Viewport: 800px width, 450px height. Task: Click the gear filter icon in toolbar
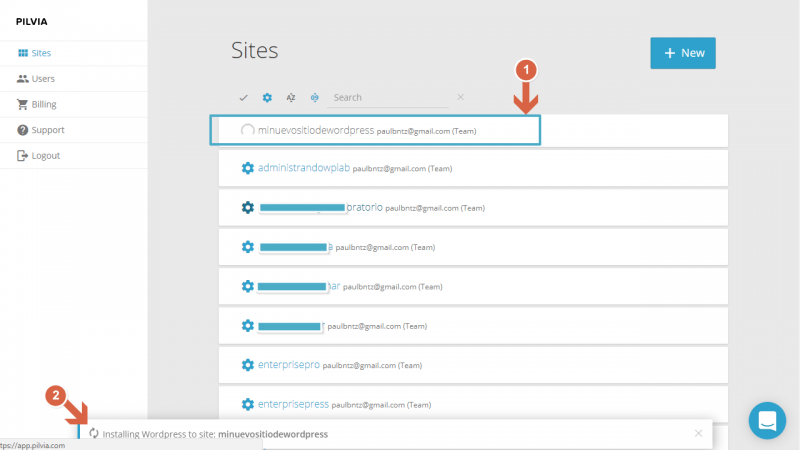267,97
